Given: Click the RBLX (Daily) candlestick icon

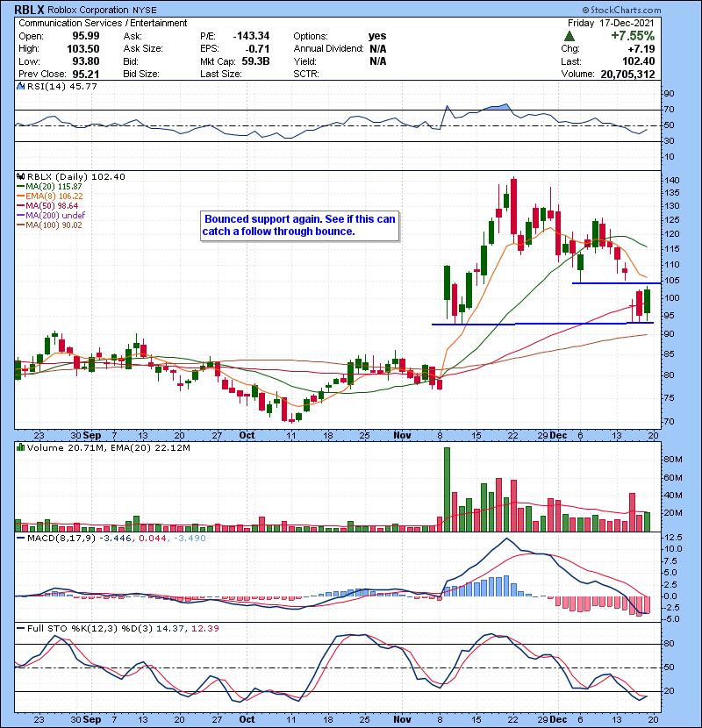Looking at the screenshot, I should click(20, 176).
